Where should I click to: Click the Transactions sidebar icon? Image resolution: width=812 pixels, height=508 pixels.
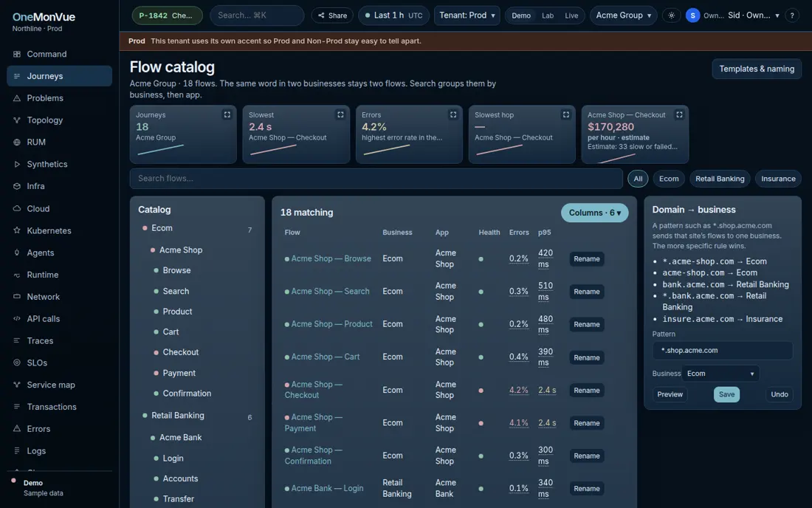pyautogui.click(x=16, y=407)
